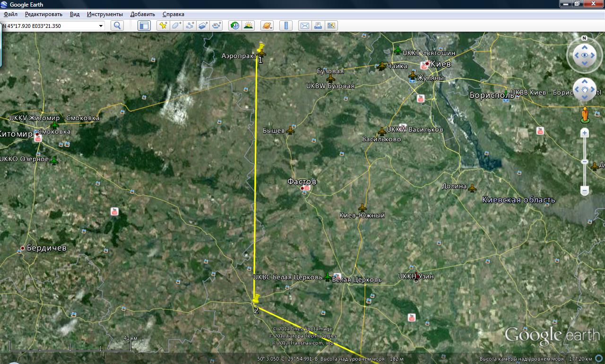Screen dimensions: 605x364
Task: Toggle the sidebar panel visibility
Action: (144, 26)
